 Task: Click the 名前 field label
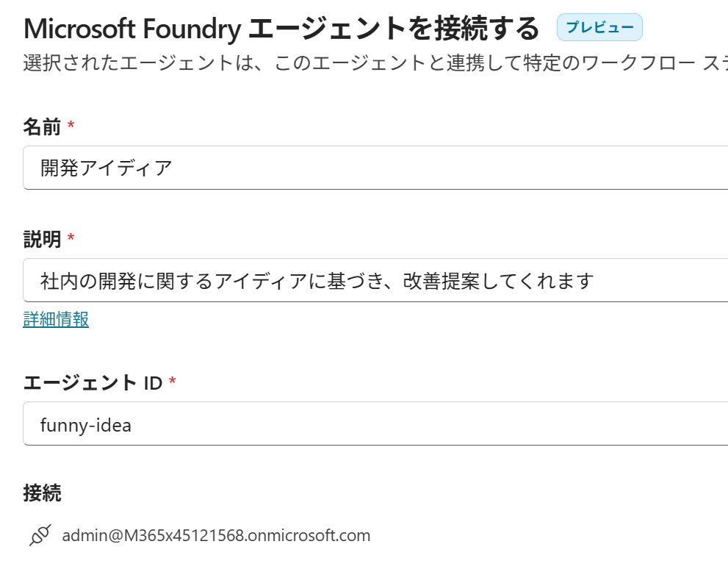[x=42, y=126]
